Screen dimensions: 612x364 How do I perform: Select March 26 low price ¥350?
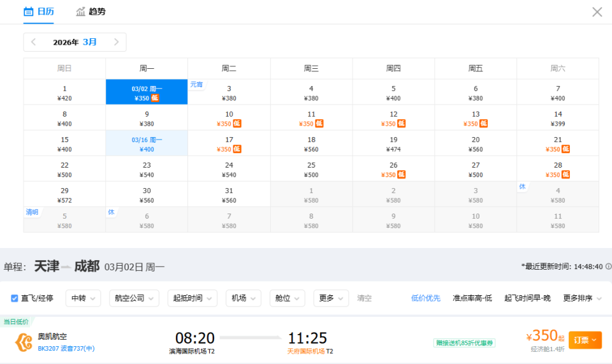coord(393,169)
